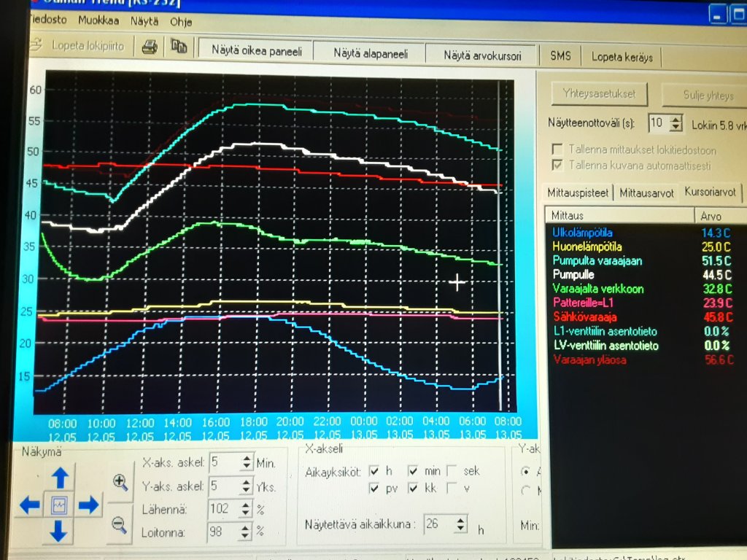Select the Varaajan yläosa measurement row
The height and width of the screenshot is (560, 747).
[643, 359]
